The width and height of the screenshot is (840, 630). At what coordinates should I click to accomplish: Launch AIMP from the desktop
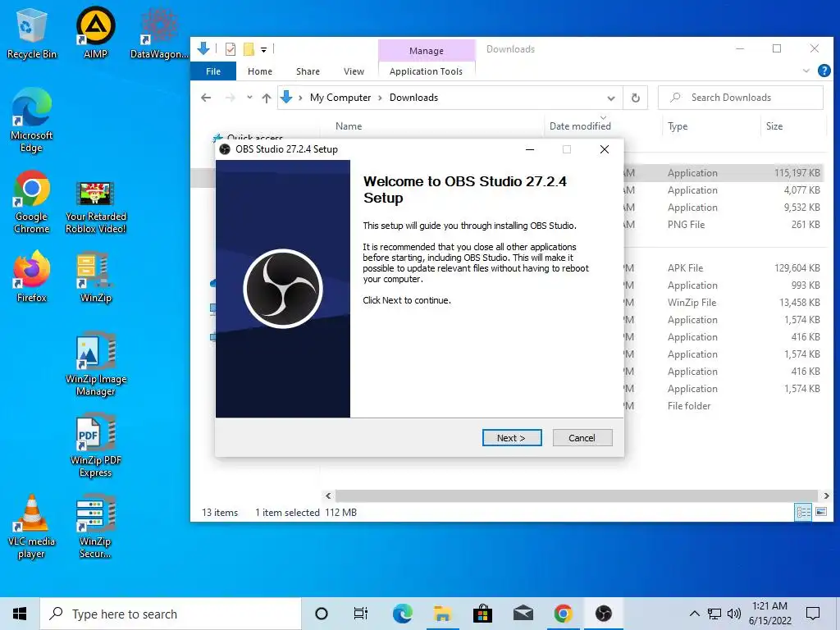click(95, 34)
